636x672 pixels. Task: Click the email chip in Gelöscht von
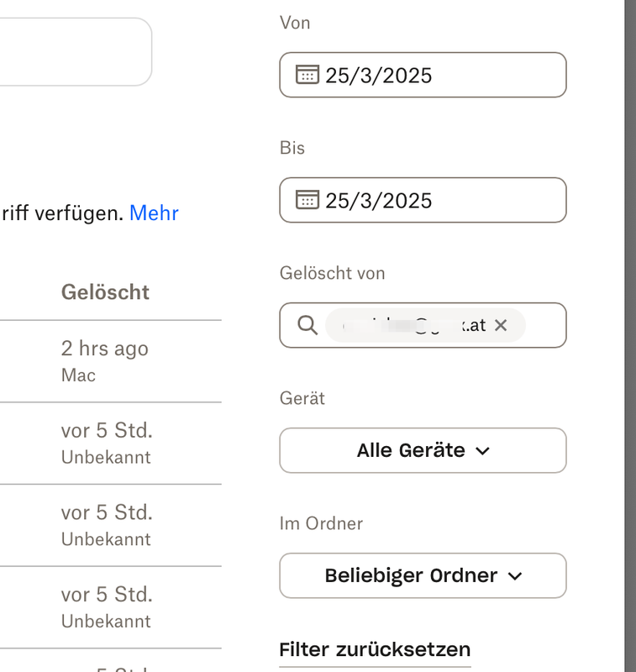(x=412, y=325)
